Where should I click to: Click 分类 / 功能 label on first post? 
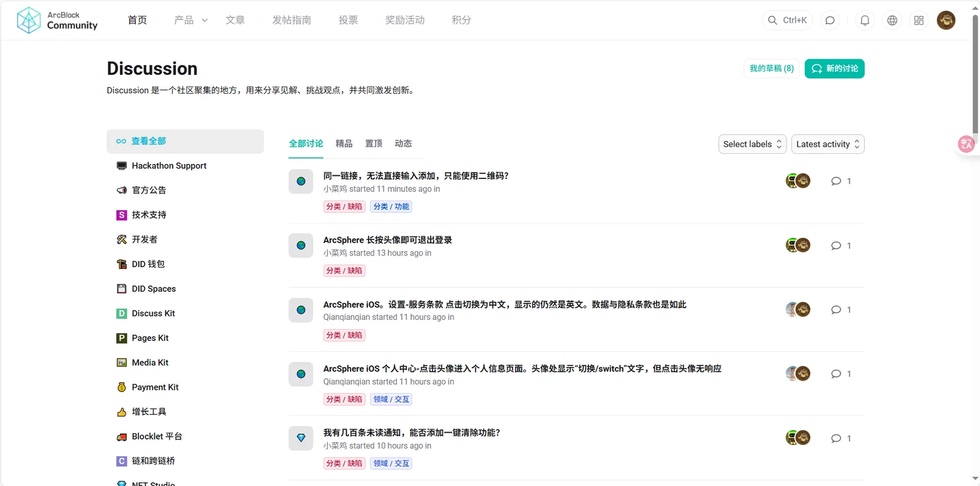[391, 207]
